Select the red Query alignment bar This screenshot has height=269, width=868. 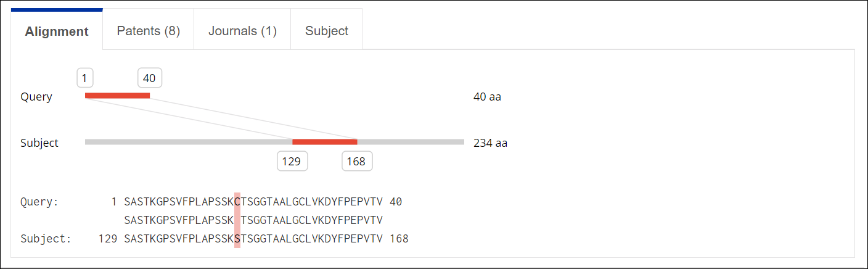tap(117, 96)
